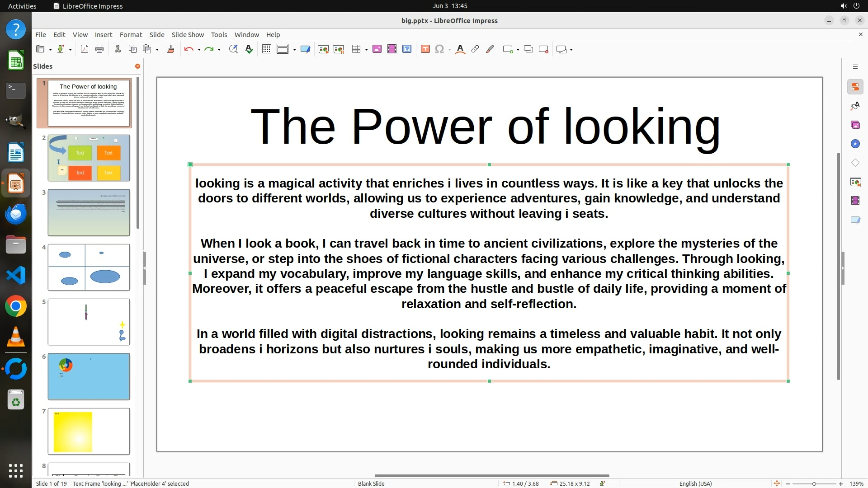
Task: Open the Undo history dropdown arrow
Action: click(199, 50)
